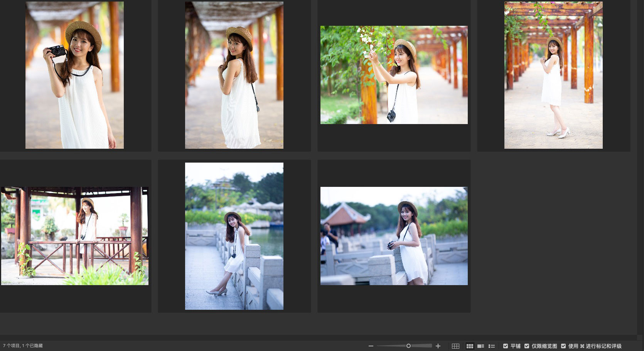The image size is (644, 351).
Task: Click the minus icon to shrink thumbnails
Action: (x=371, y=346)
